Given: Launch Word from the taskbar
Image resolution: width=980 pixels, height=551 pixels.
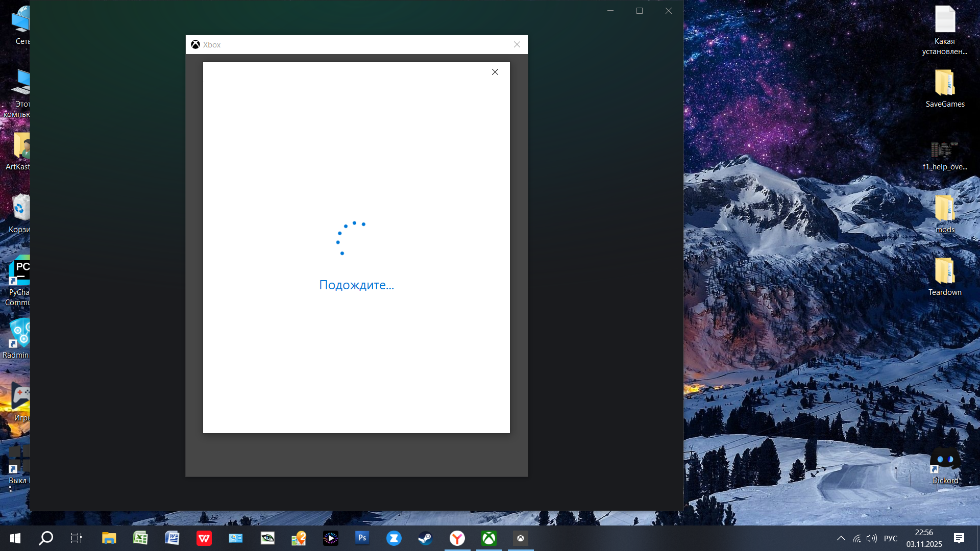Looking at the screenshot, I should 172,538.
